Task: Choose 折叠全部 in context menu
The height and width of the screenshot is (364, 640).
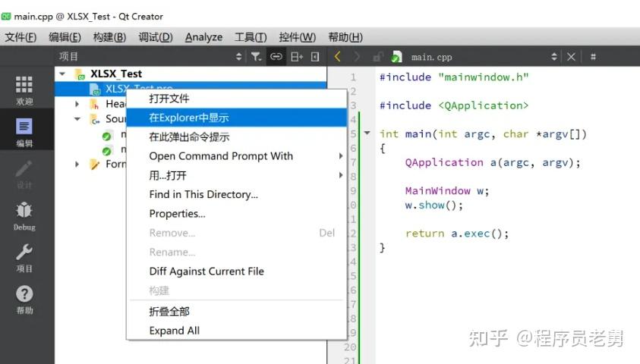Action: point(237,312)
